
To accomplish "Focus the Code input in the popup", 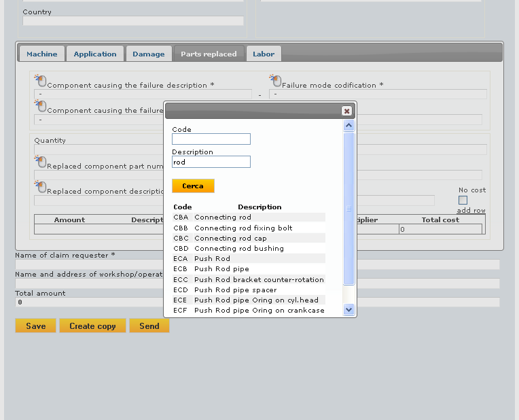I will tap(211, 139).
